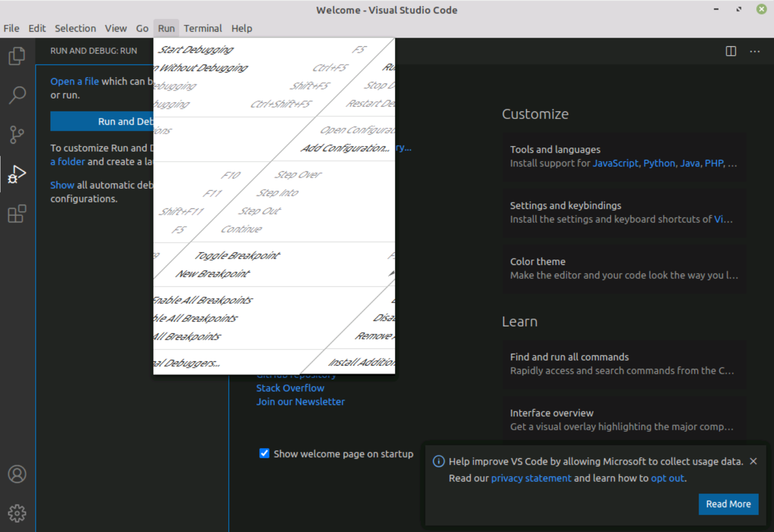Click the Open a file link

tap(74, 81)
